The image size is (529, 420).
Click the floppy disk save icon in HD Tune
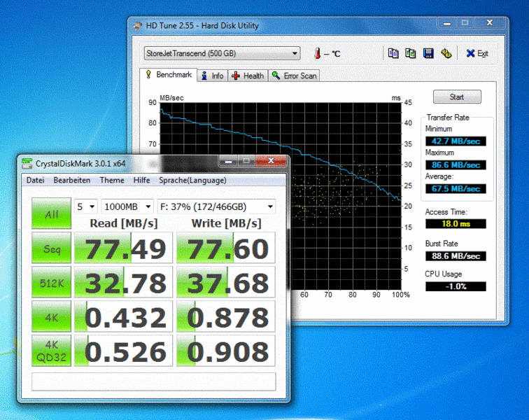428,53
